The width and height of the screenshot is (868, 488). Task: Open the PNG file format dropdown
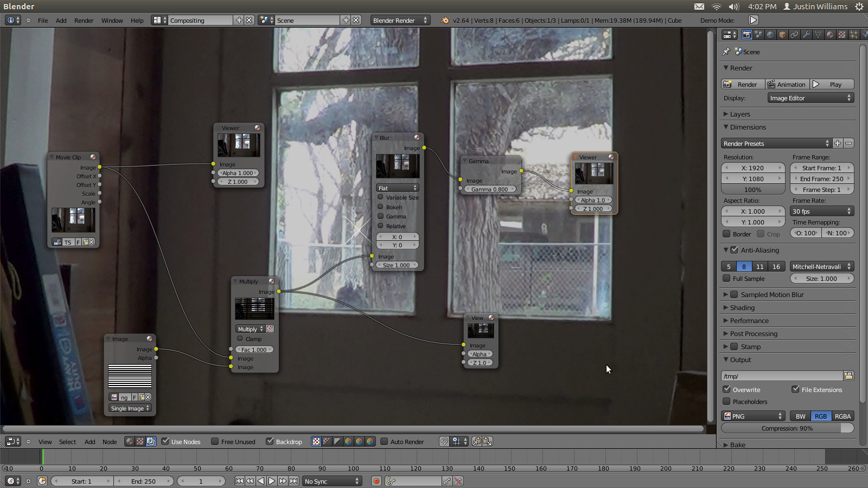click(x=753, y=416)
